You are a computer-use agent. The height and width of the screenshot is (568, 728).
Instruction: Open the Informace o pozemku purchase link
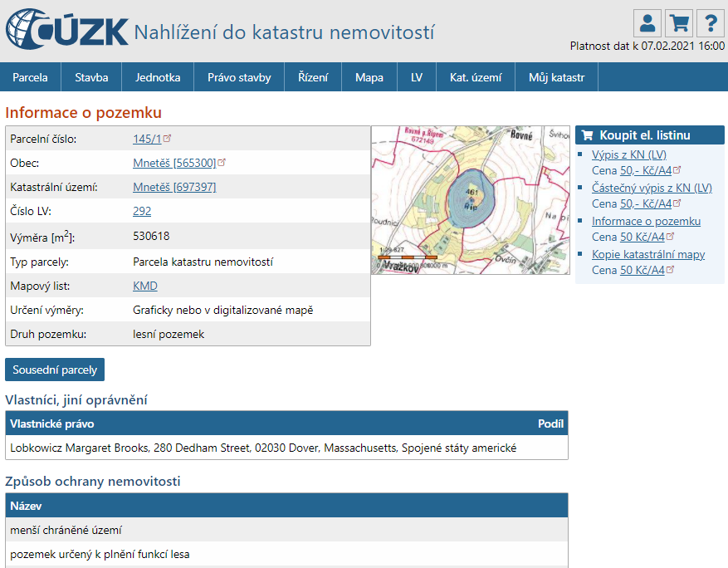(x=647, y=221)
